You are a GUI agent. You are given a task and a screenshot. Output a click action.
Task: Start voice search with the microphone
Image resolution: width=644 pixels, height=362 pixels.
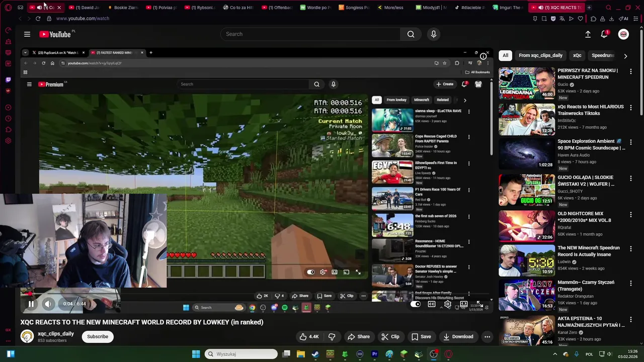click(x=433, y=34)
